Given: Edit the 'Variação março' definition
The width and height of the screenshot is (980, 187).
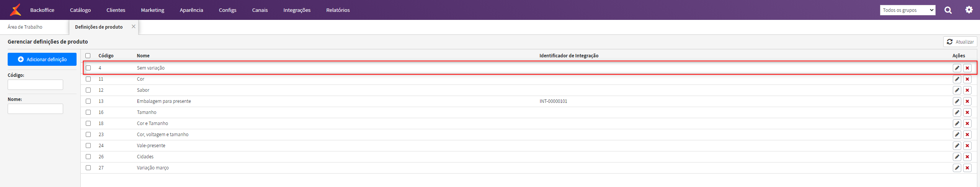Looking at the screenshot, I should 957,168.
